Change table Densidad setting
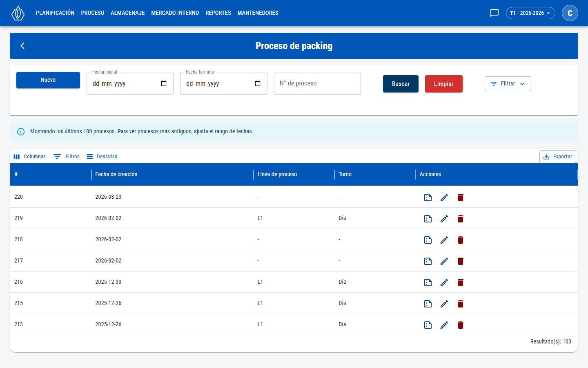Image resolution: width=588 pixels, height=368 pixels. click(102, 157)
